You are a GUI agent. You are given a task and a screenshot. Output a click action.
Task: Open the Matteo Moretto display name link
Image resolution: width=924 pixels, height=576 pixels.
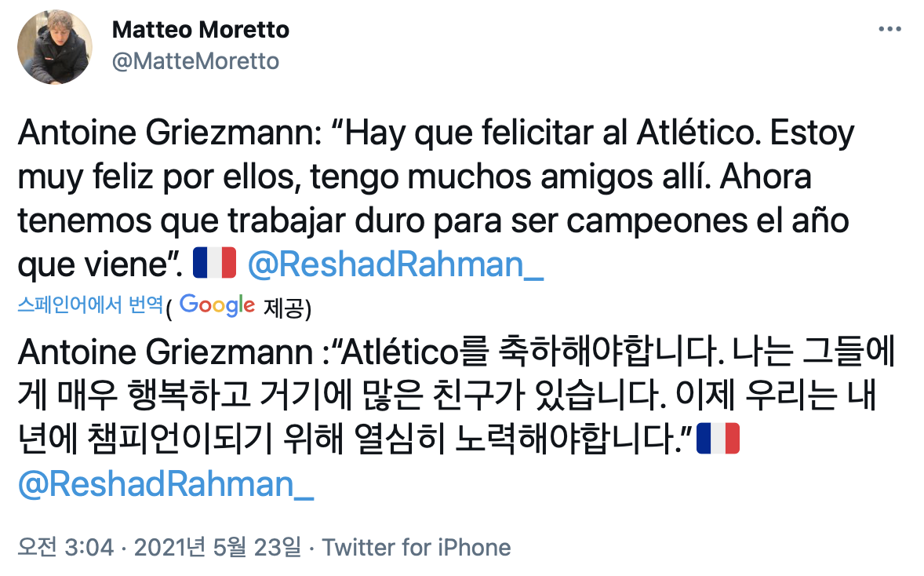pos(201,30)
